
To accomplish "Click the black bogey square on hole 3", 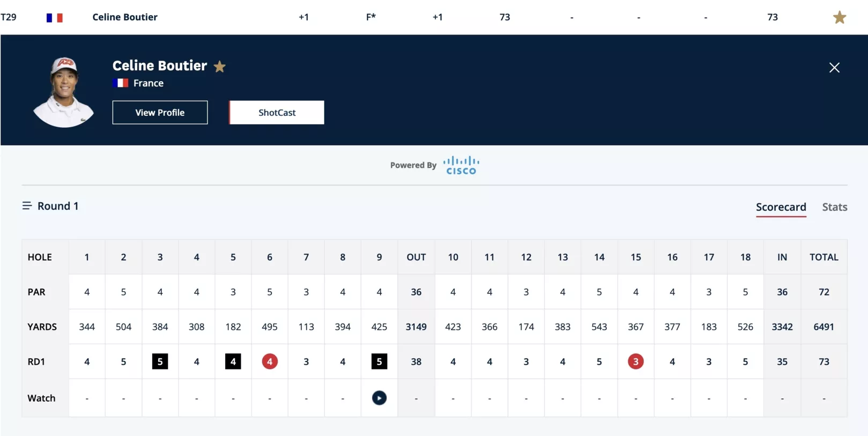I will pos(160,361).
